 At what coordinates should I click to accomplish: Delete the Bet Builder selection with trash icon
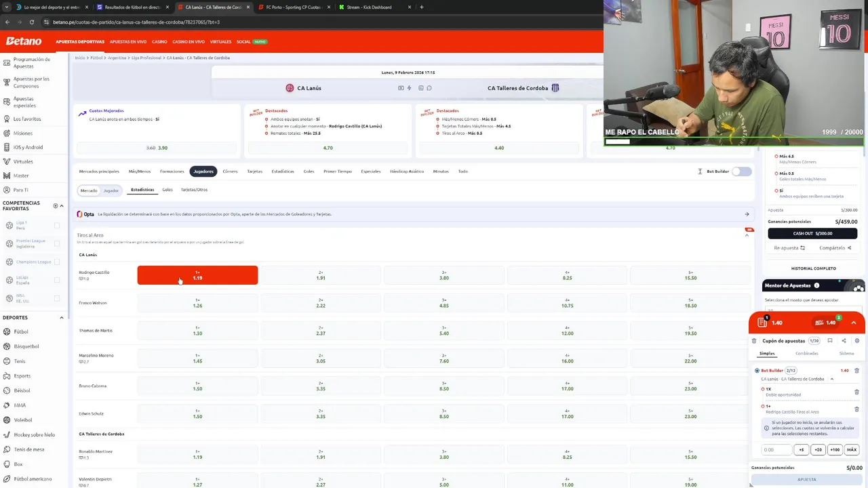click(856, 371)
